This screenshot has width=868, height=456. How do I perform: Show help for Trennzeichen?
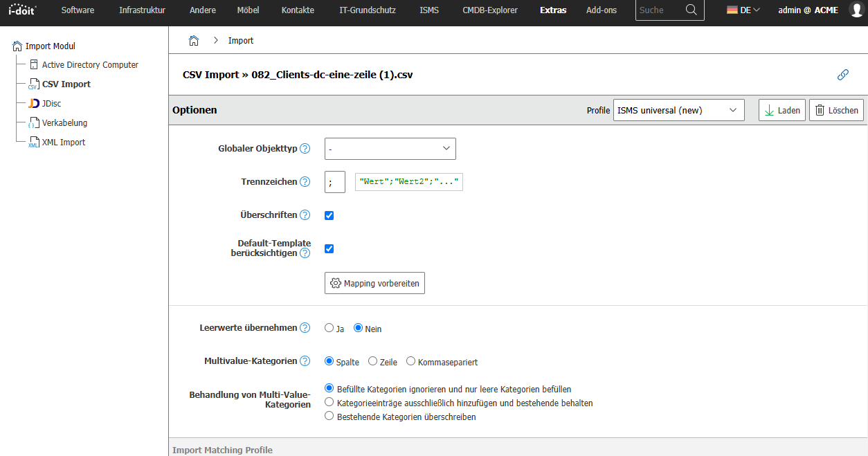tap(305, 182)
